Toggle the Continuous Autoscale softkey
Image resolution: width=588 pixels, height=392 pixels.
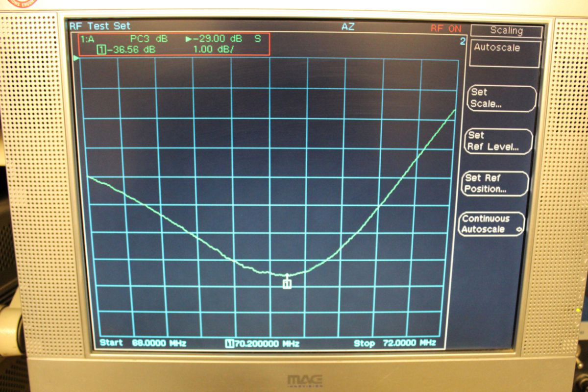point(492,224)
